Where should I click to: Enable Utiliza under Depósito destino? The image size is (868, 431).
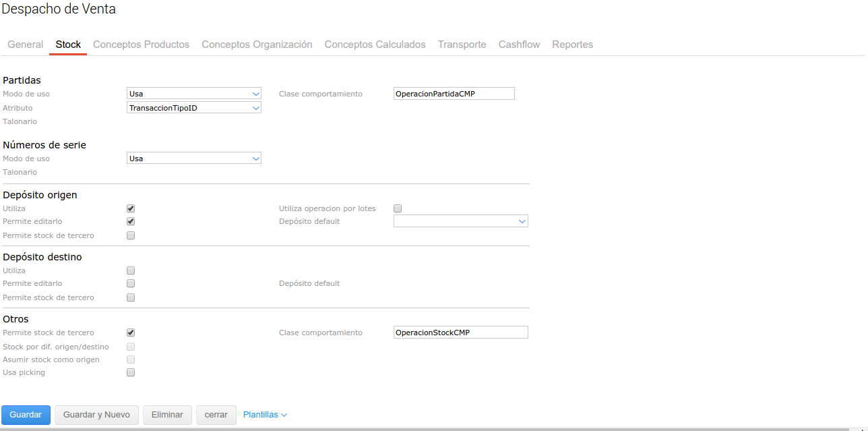131,270
